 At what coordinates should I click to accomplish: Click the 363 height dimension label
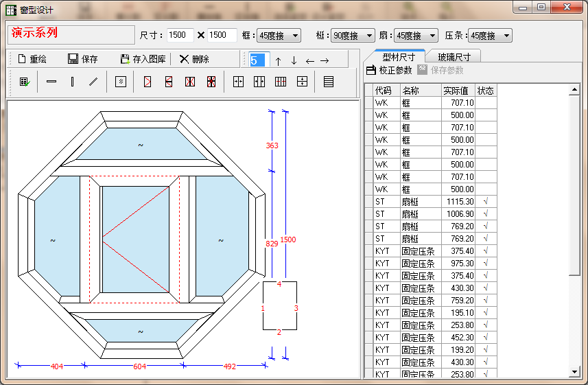(x=272, y=145)
